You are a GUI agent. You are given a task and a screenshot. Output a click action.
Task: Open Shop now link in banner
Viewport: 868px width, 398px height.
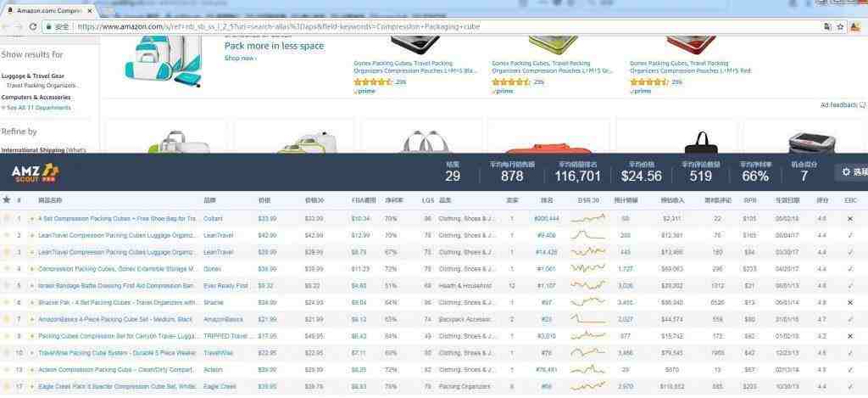pos(240,58)
